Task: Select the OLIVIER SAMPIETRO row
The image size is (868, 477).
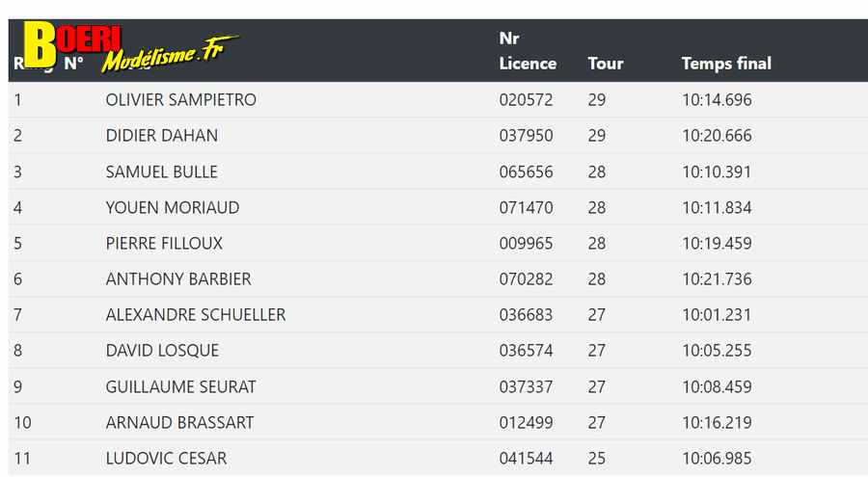Action: tap(438, 99)
